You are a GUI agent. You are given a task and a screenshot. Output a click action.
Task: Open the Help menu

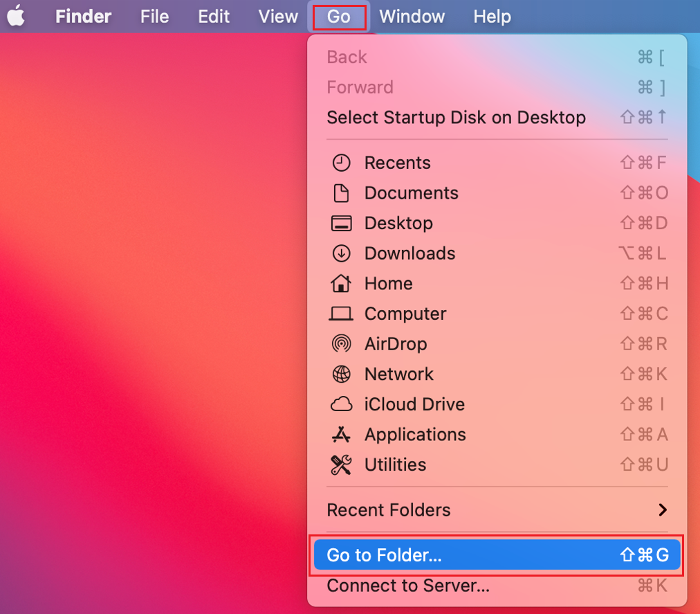(492, 16)
